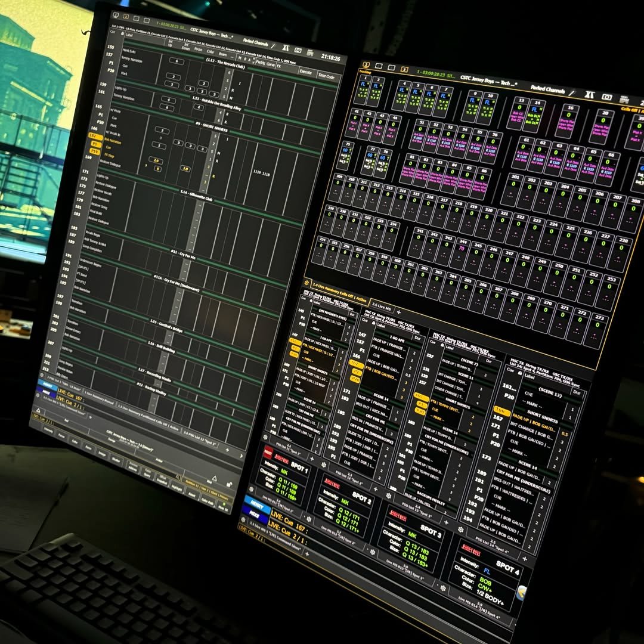The width and height of the screenshot is (644, 644).
Task: Click the Time Code column header on left monitor
Action: (327, 76)
